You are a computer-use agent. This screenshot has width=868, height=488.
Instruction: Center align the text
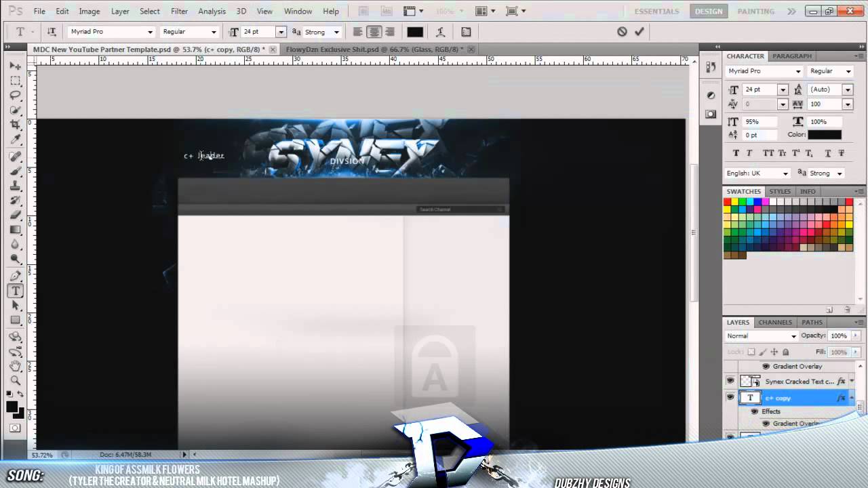(x=374, y=32)
